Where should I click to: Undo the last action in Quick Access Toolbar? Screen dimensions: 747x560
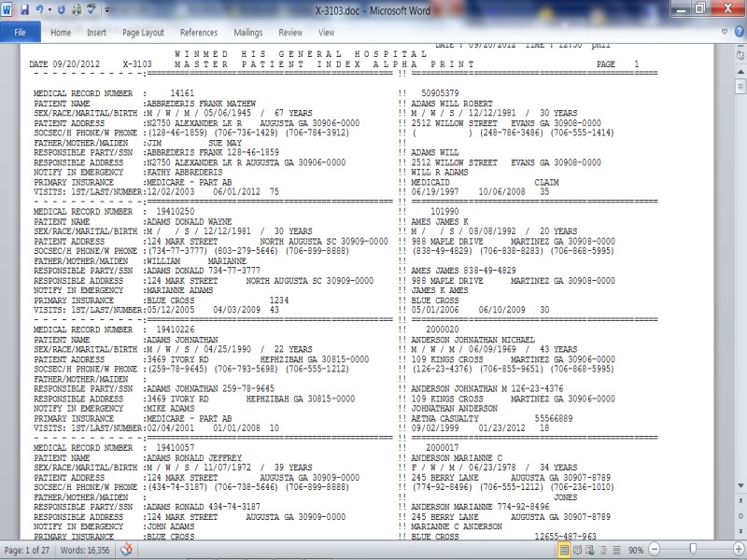pyautogui.click(x=39, y=9)
